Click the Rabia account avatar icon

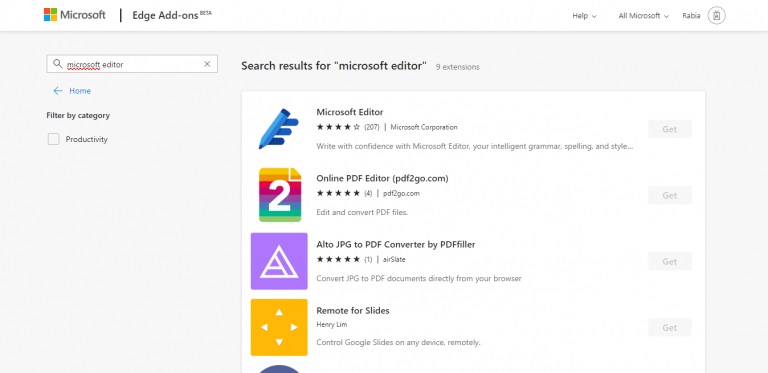717,16
